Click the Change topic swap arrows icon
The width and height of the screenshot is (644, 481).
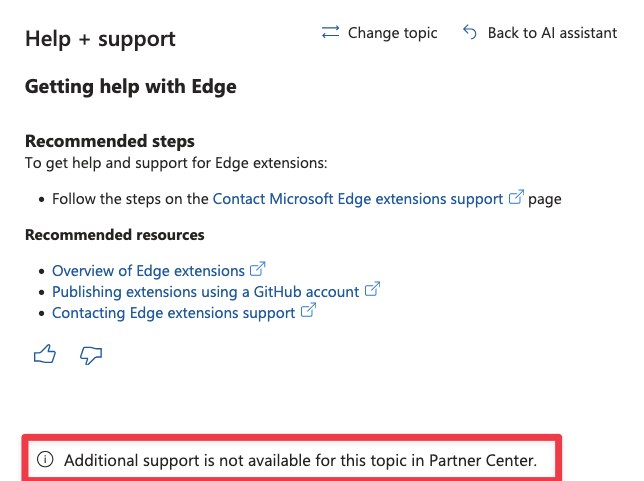(330, 32)
